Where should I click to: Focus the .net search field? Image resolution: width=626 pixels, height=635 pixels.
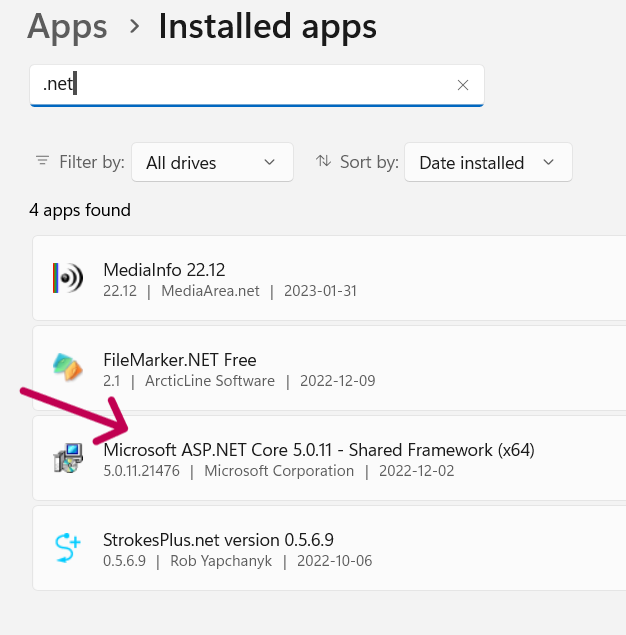pos(257,85)
